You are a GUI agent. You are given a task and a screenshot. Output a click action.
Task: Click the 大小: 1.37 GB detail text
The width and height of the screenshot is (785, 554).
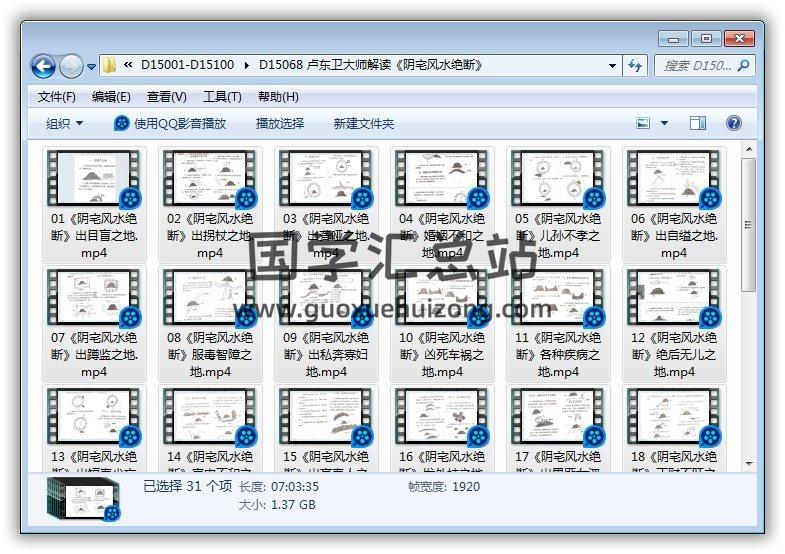coord(277,504)
